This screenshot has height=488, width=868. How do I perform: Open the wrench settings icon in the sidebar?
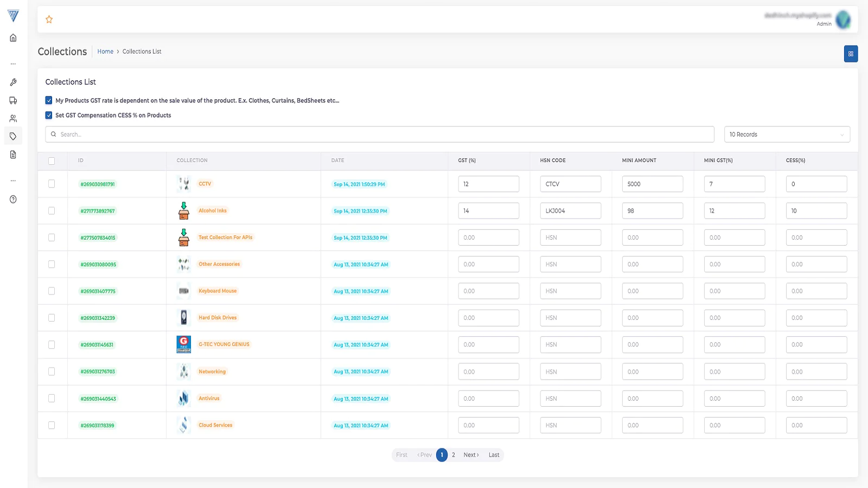point(13,82)
